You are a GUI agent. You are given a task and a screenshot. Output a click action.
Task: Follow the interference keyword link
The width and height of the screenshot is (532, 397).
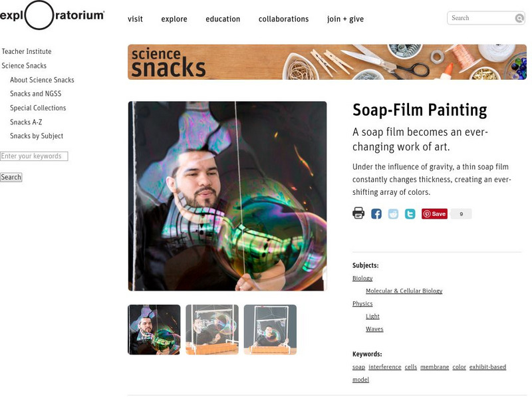coord(385,367)
